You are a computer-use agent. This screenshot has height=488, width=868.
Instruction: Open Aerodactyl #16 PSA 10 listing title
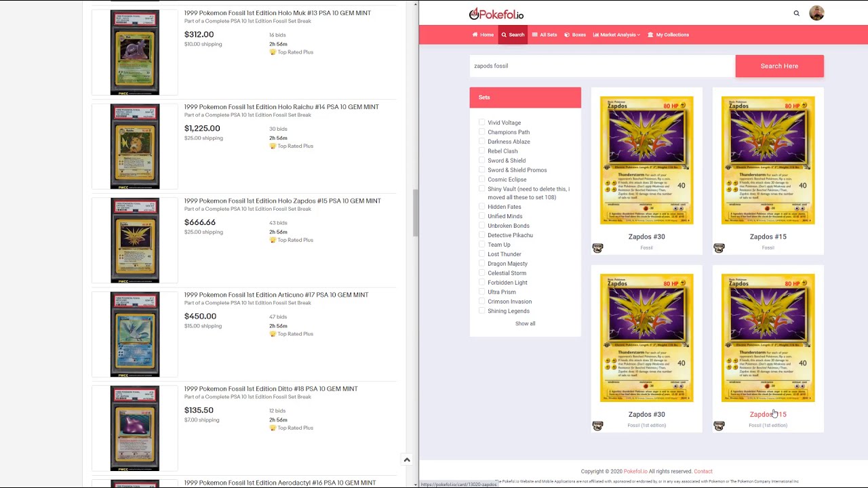(279, 483)
